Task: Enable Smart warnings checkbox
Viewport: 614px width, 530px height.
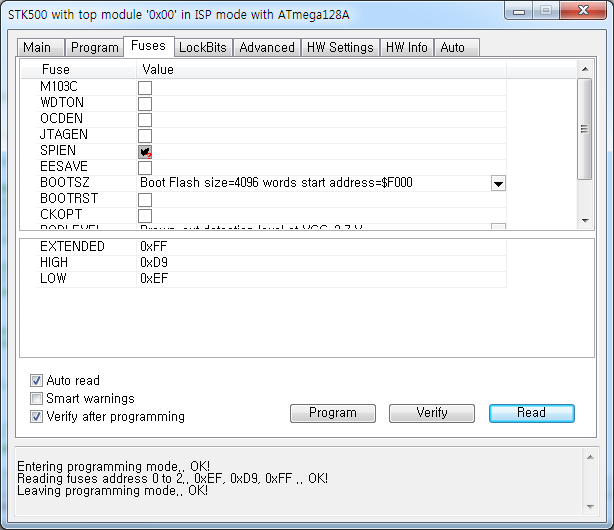Action: 37,399
